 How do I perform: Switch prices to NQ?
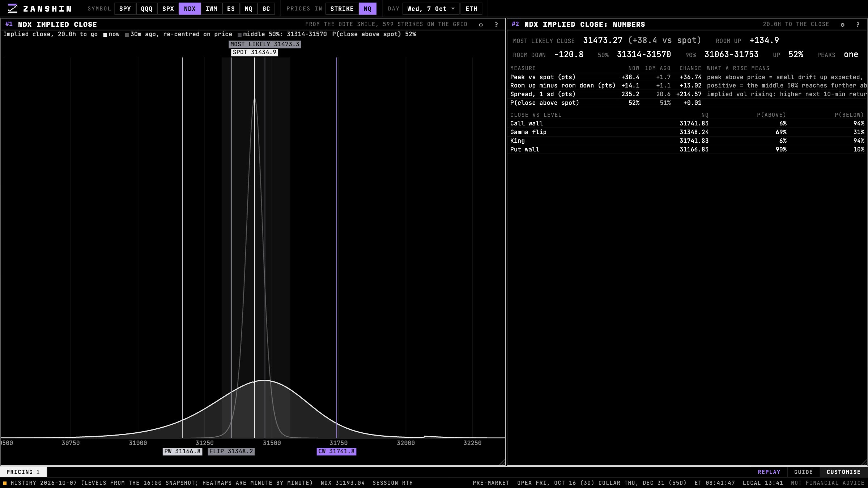click(367, 9)
